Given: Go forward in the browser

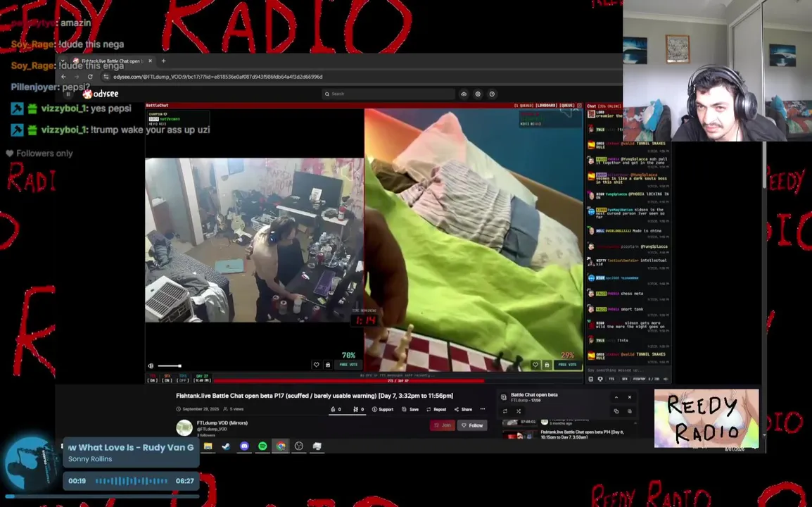Looking at the screenshot, I should [77, 77].
